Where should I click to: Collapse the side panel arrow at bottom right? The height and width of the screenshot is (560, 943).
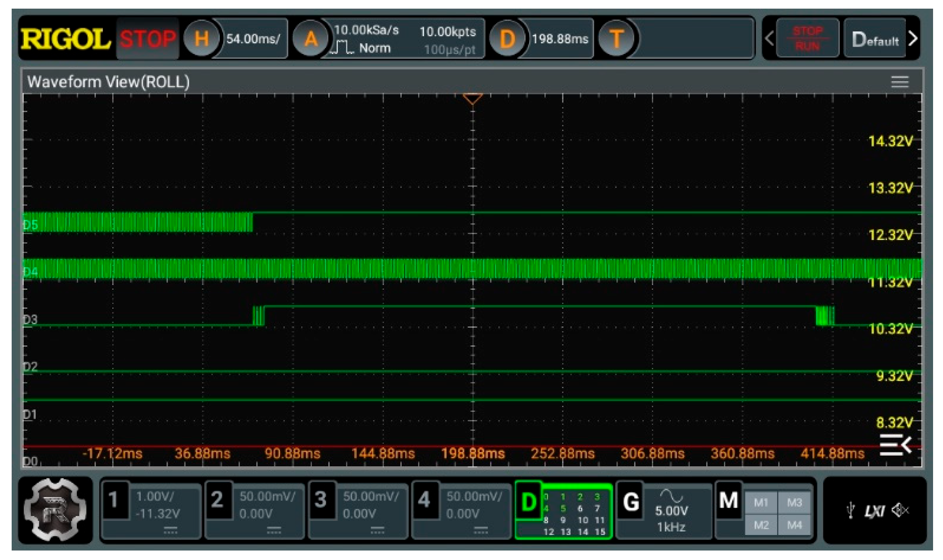[x=895, y=445]
